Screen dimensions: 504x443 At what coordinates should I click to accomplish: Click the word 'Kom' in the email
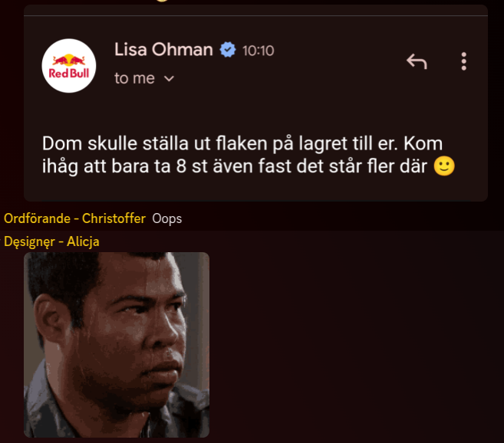[423, 143]
